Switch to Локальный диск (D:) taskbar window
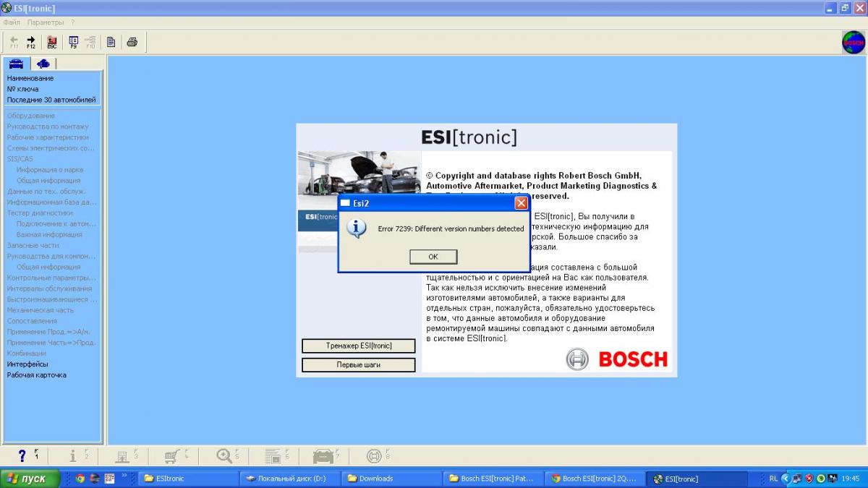Viewport: 868px width, 488px height. pos(289,479)
